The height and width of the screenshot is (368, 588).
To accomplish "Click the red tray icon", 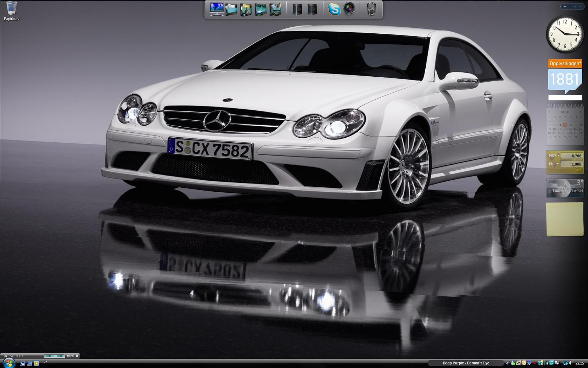I will tap(535, 363).
